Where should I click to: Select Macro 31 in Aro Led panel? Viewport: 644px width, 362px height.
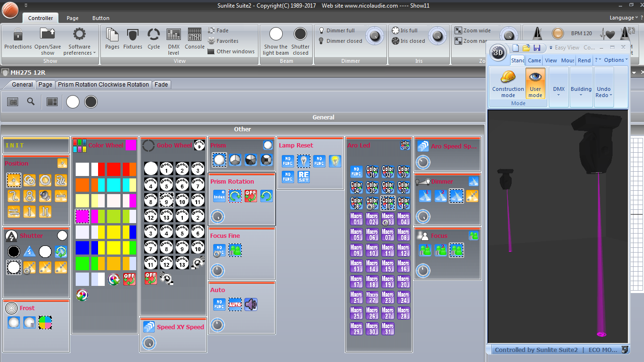pyautogui.click(x=388, y=329)
